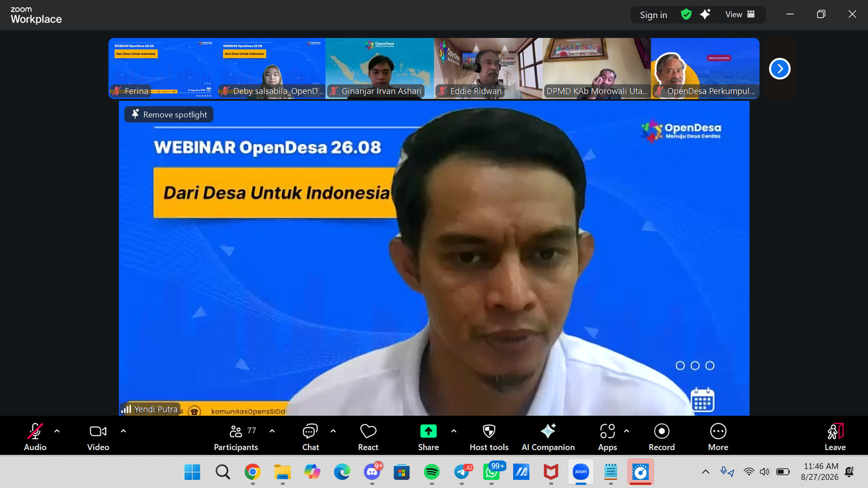
Task: Select Eddie Ridwan's video thumbnail
Action: (x=488, y=68)
